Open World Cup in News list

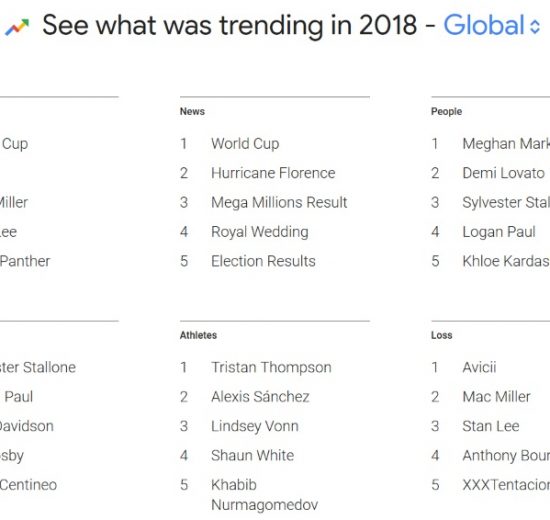pos(245,144)
